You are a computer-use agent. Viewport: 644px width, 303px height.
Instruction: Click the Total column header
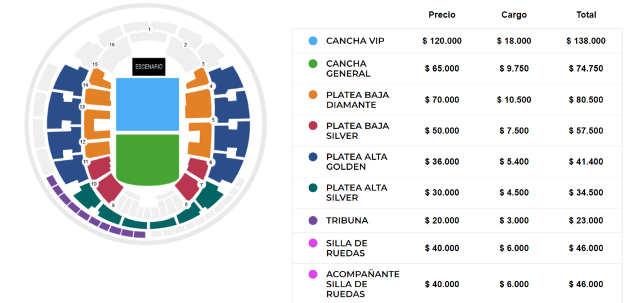[x=586, y=14]
